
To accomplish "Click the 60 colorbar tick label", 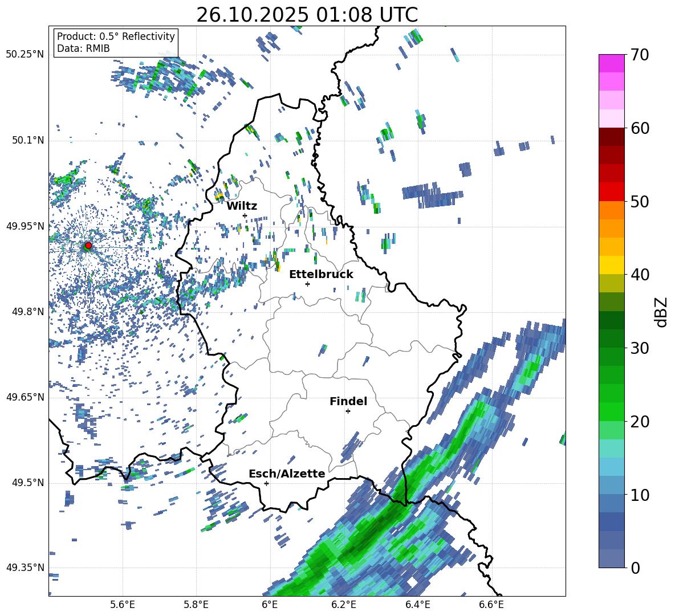I will 640,128.
